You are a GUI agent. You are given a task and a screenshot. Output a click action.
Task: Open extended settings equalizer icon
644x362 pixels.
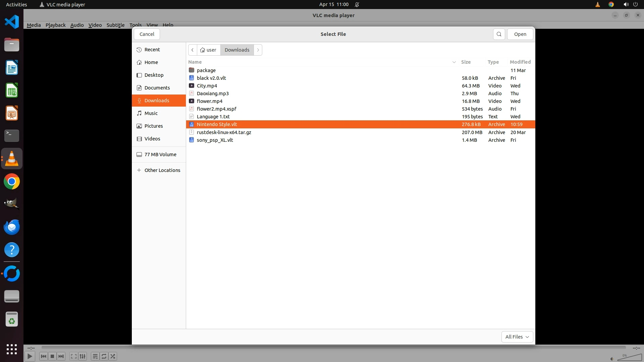point(83,356)
